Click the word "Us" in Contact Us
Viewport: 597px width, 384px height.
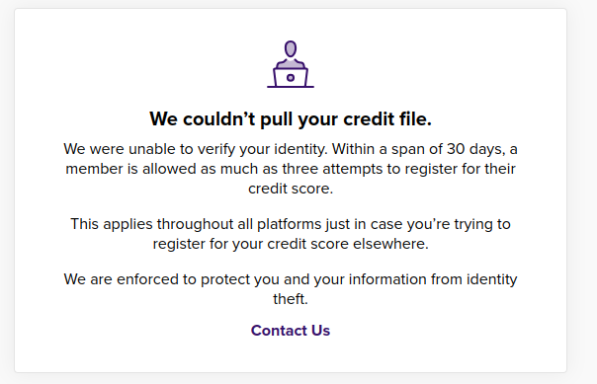tap(321, 330)
